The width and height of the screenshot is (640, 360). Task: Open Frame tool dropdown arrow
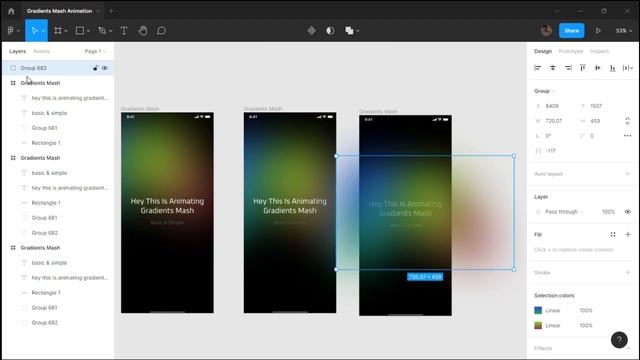(x=66, y=31)
